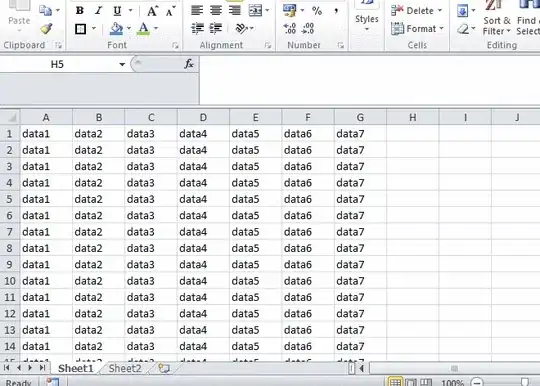Image resolution: width=540 pixels, height=386 pixels.
Task: Open the Name Box dropdown arrow
Action: (122, 64)
